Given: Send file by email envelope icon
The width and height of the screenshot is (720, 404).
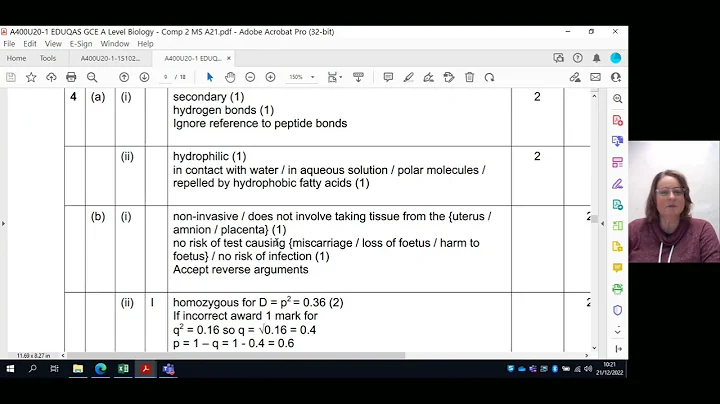Looking at the screenshot, I should [595, 77].
